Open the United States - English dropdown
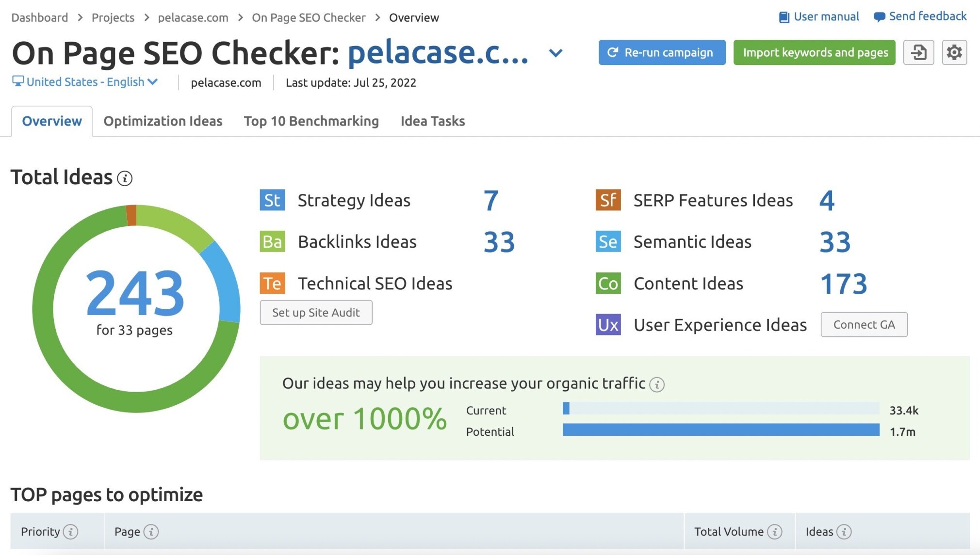This screenshot has width=980, height=555. 85,82
